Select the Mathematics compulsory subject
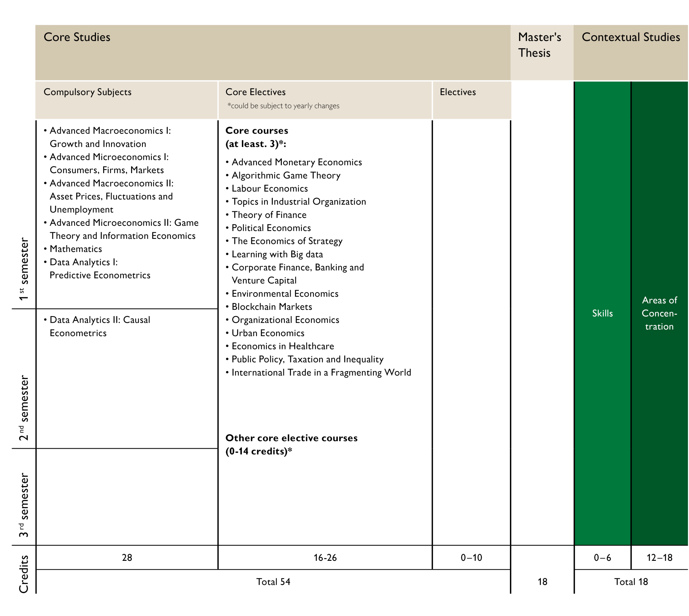689x616 pixels. 76,249
